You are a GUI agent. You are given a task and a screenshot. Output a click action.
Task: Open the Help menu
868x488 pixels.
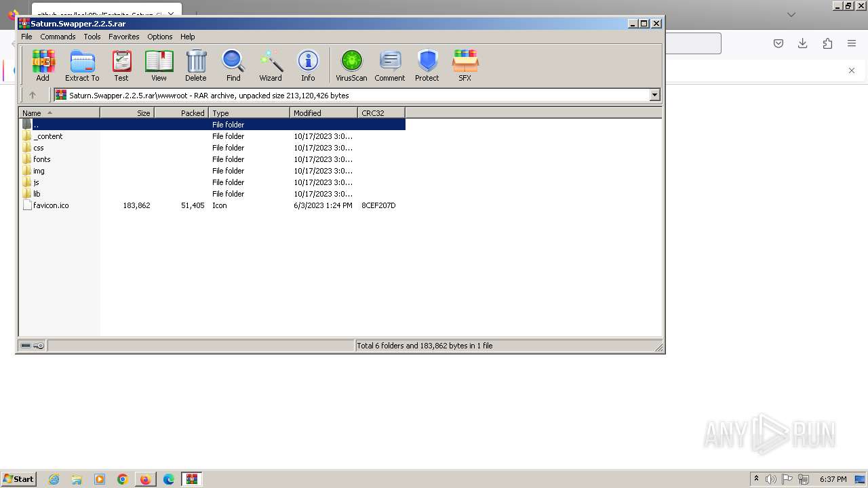188,37
